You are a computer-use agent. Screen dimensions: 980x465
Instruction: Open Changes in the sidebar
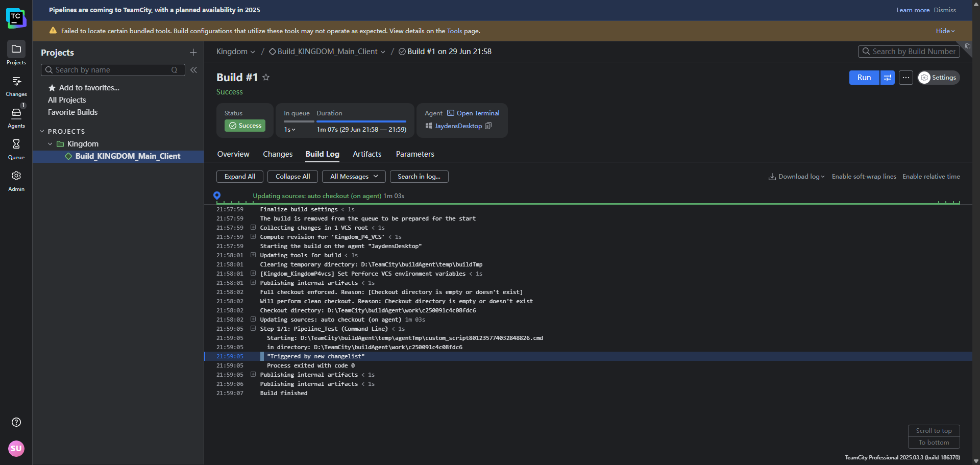pos(16,86)
